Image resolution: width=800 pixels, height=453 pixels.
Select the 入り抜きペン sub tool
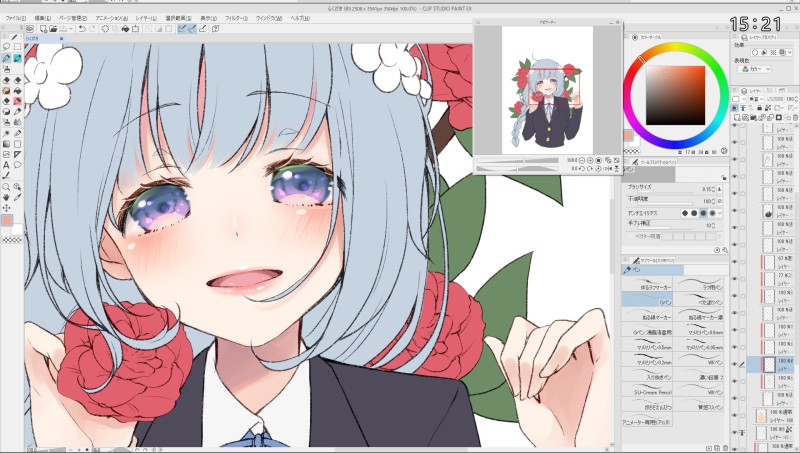[647, 375]
